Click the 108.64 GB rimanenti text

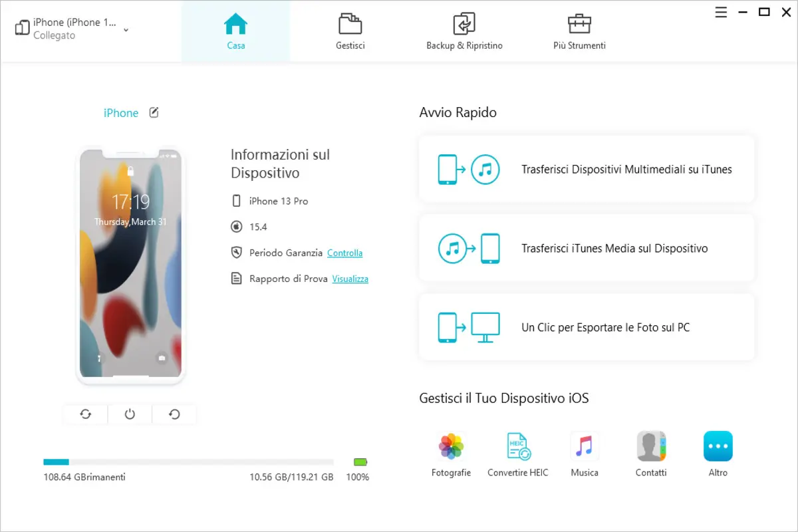coord(84,477)
